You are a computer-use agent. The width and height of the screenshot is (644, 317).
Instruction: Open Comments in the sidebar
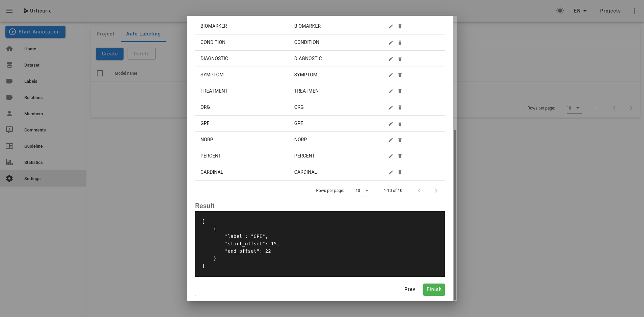43,130
